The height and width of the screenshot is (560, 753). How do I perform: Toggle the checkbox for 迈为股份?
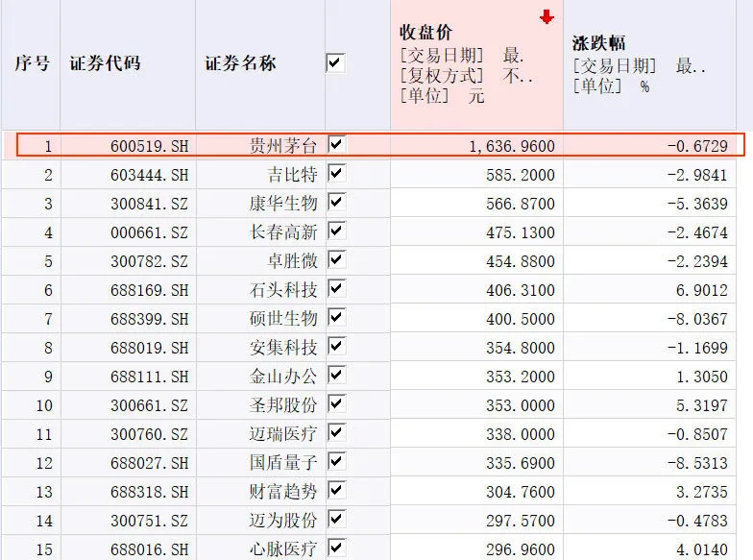pos(336,519)
